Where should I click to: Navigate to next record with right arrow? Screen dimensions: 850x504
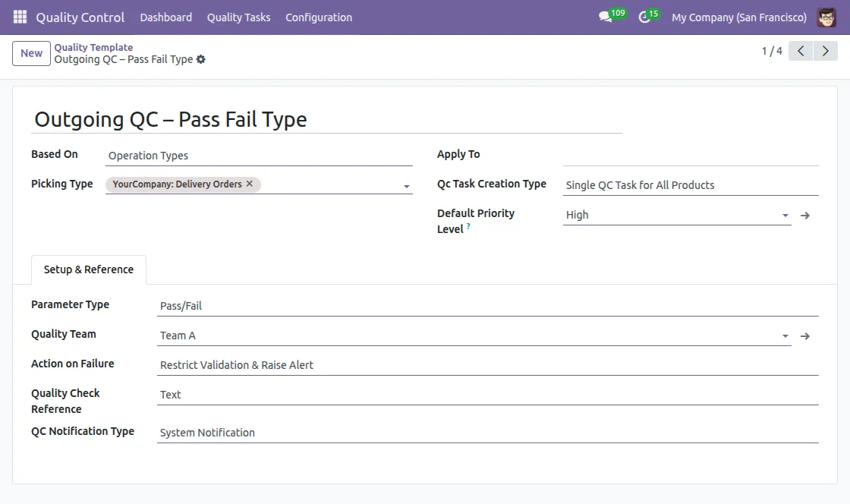click(x=826, y=50)
